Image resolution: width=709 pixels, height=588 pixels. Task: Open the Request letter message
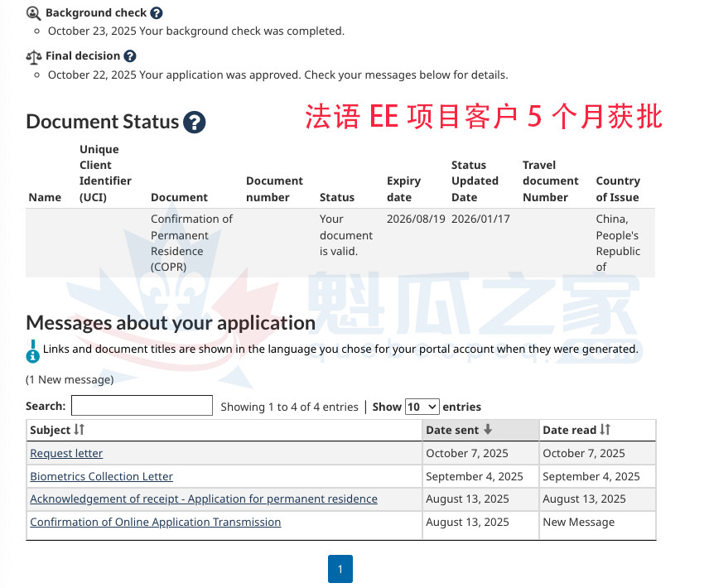[66, 453]
